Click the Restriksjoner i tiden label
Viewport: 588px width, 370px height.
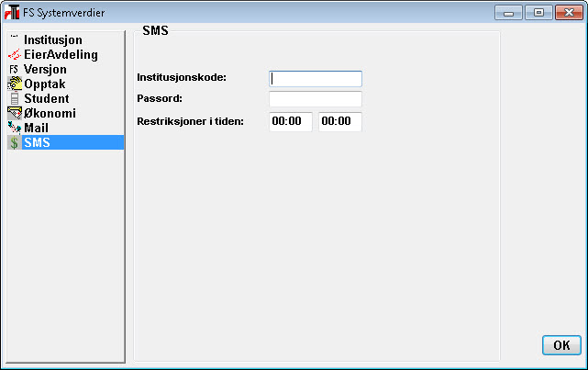[190, 121]
